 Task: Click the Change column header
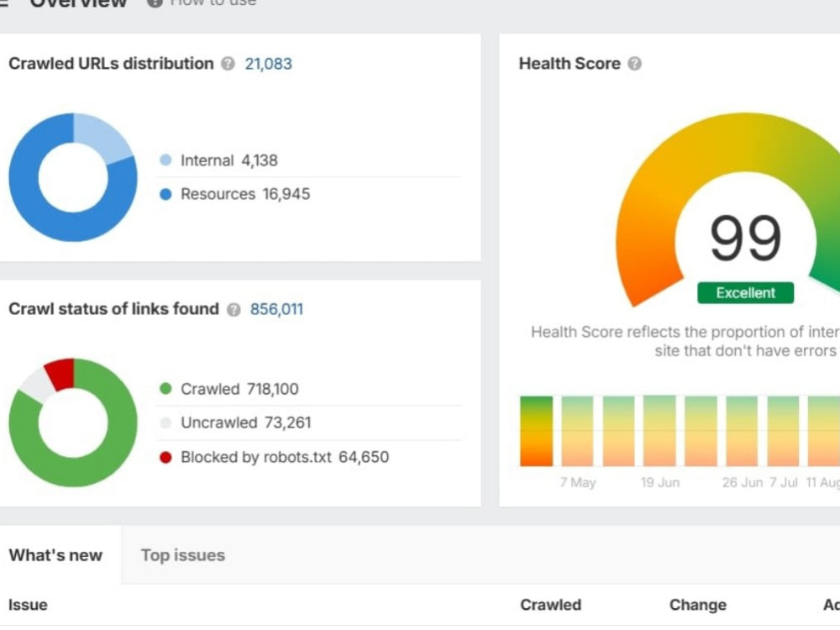pyautogui.click(x=698, y=605)
